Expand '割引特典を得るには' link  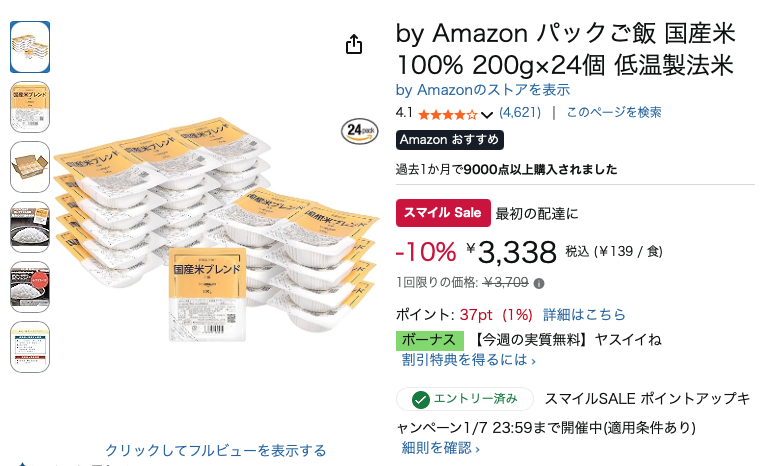(468, 360)
